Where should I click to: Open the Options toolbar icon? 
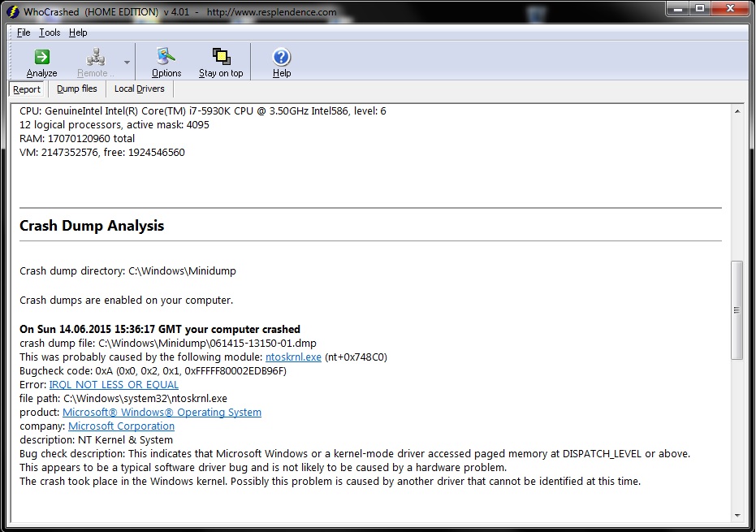tap(166, 56)
